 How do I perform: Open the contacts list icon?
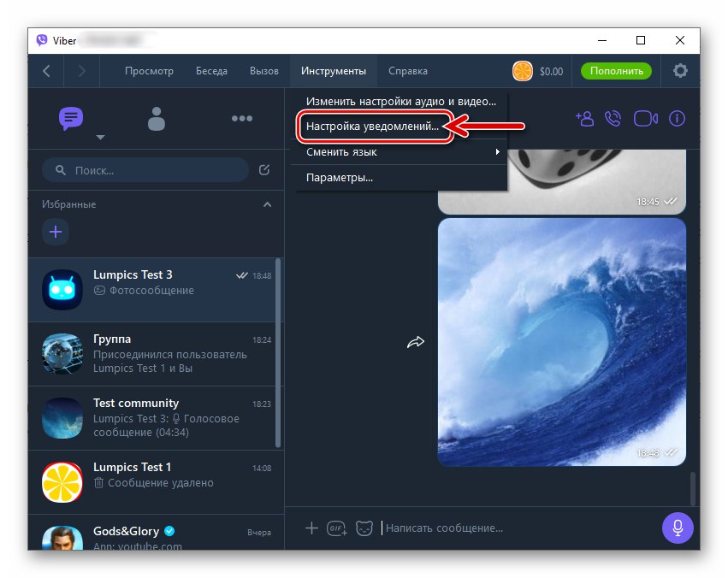tap(157, 119)
